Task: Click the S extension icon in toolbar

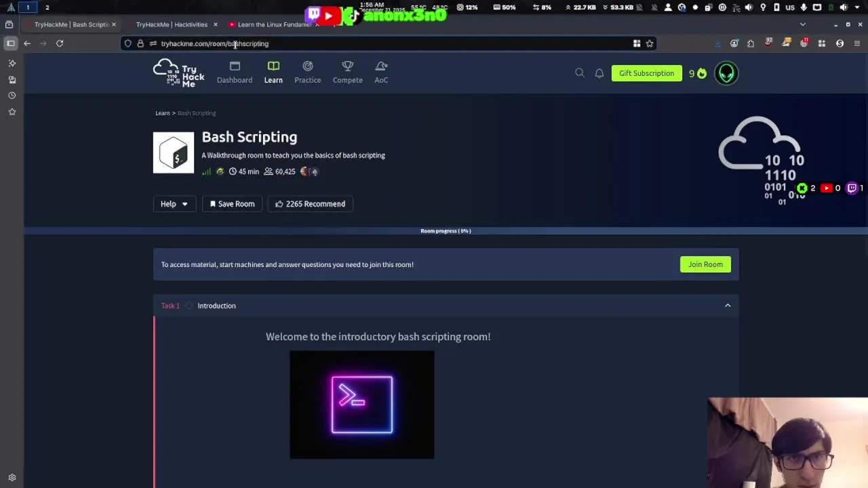Action: coord(840,43)
